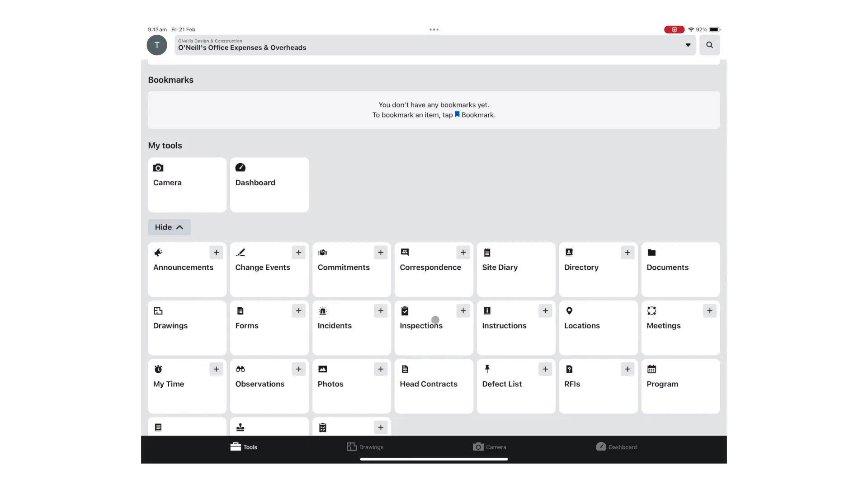Open the Photos tool
Viewport: 868px width, 488px height.
pos(351,386)
